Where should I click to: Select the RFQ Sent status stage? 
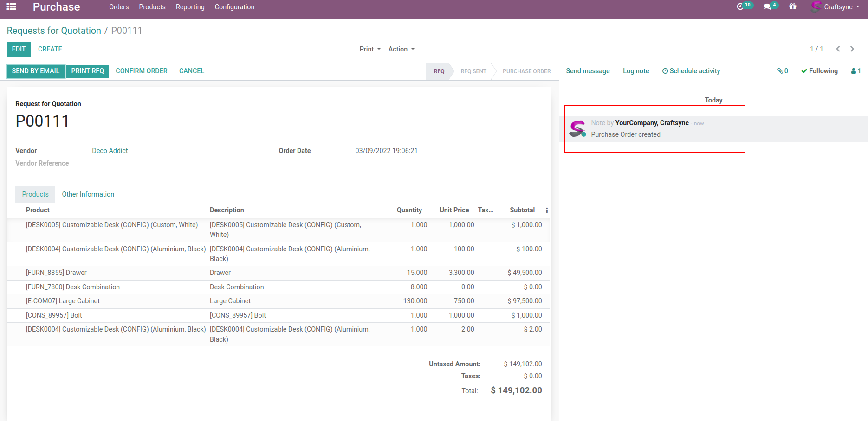pos(473,71)
